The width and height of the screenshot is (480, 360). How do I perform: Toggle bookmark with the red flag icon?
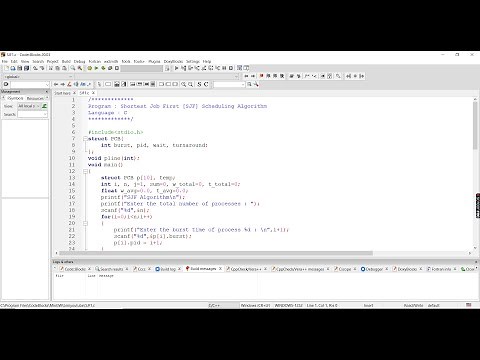click(261, 76)
